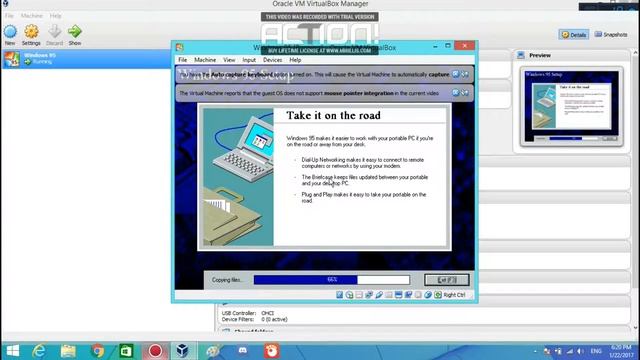This screenshot has width=640, height=360.
Task: Select Windows 95 VM in machine list
Action: pyautogui.click(x=86, y=59)
